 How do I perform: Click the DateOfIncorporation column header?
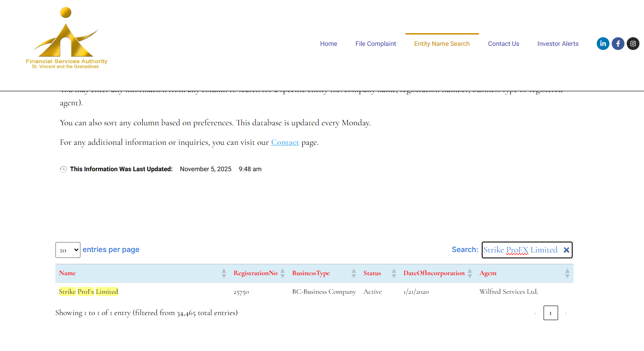click(x=438, y=273)
